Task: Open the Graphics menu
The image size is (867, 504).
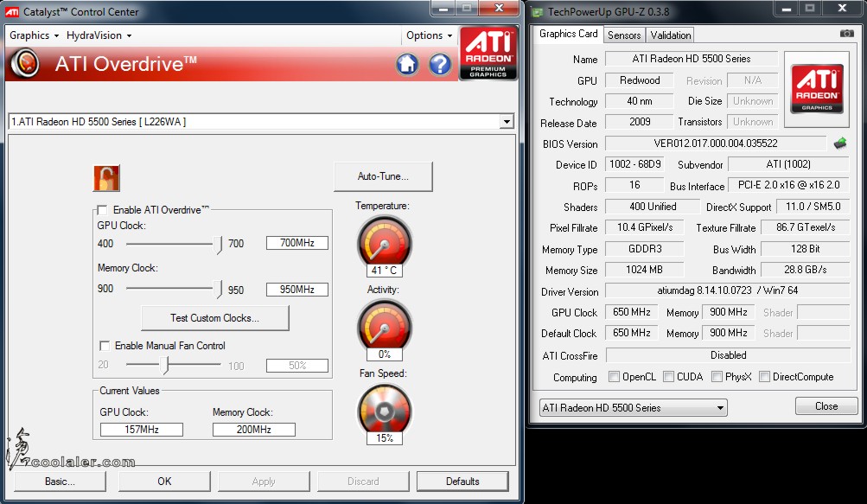Action: [x=34, y=35]
